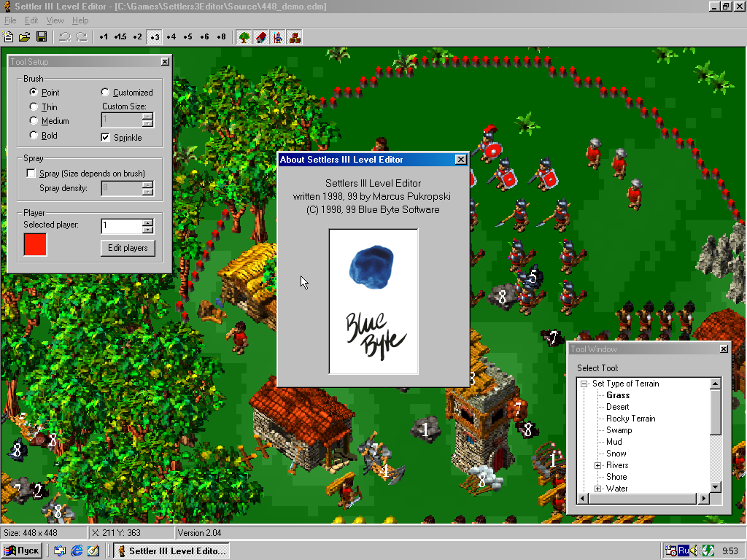Select Grass terrain in tool tree
This screenshot has width=747, height=560.
click(618, 395)
